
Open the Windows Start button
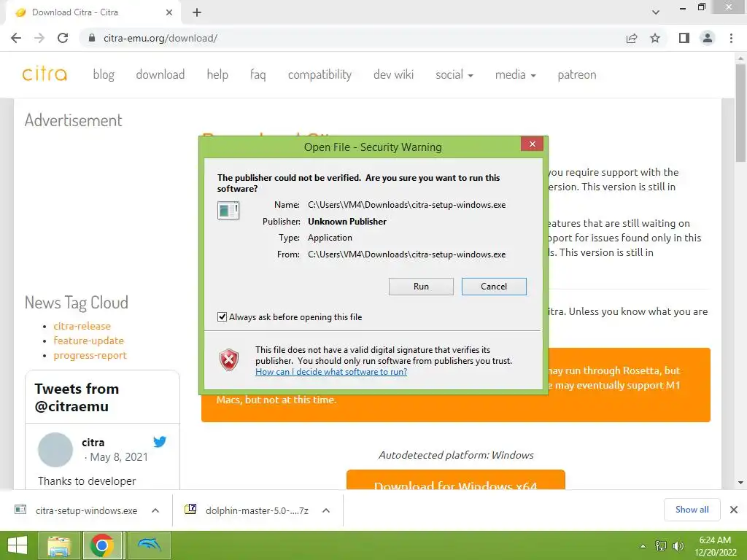(x=18, y=545)
